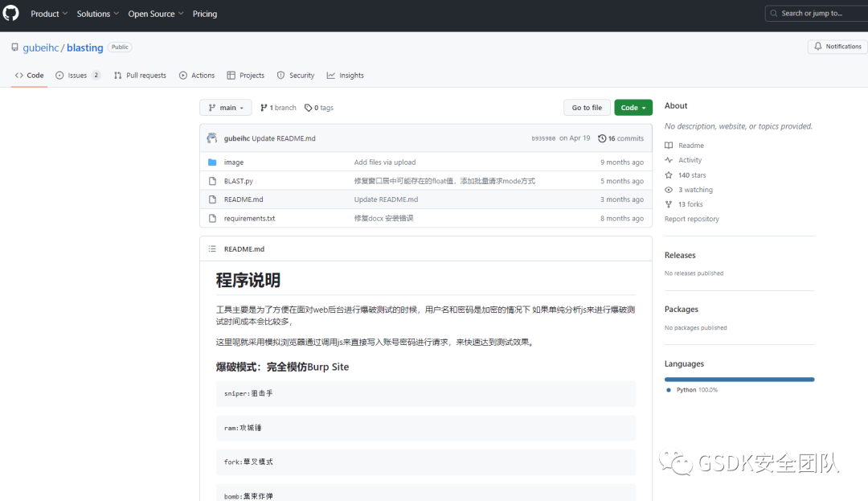Switch to the Actions tab

point(197,76)
